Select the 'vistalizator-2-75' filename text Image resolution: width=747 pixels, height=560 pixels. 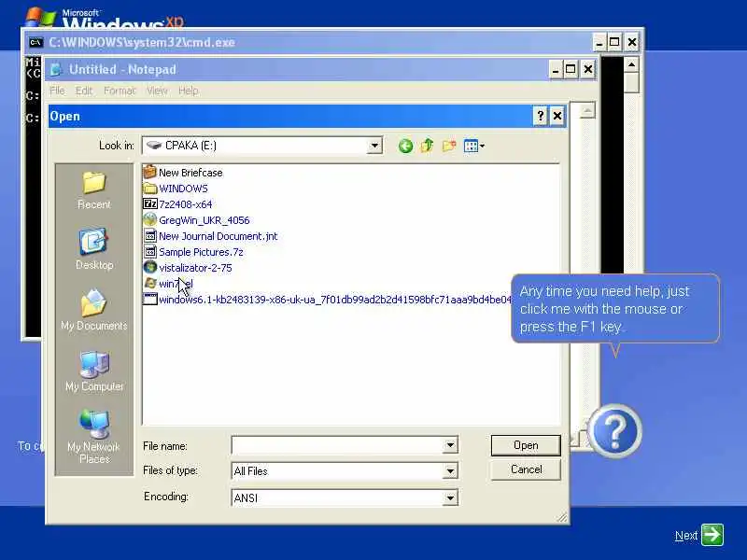click(x=195, y=268)
